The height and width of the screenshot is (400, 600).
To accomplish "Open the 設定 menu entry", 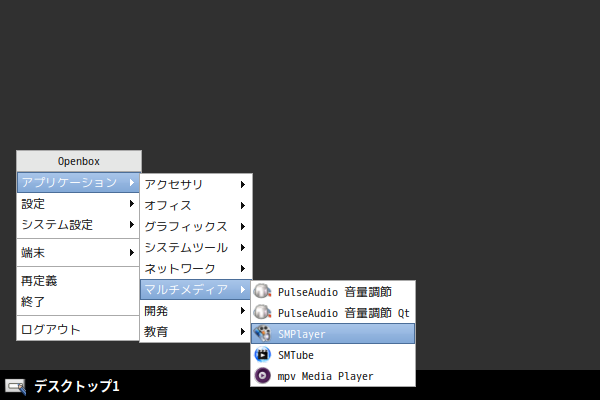I will pyautogui.click(x=78, y=204).
